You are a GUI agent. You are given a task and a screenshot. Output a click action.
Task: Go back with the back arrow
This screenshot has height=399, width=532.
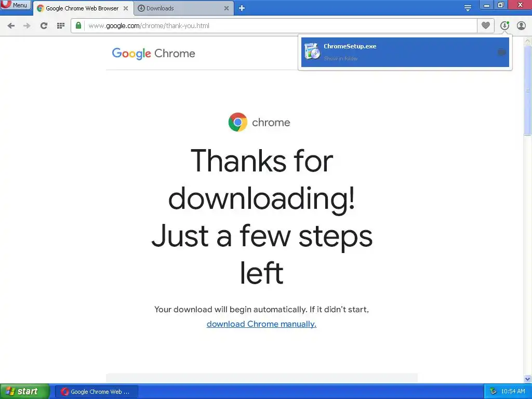tap(11, 25)
